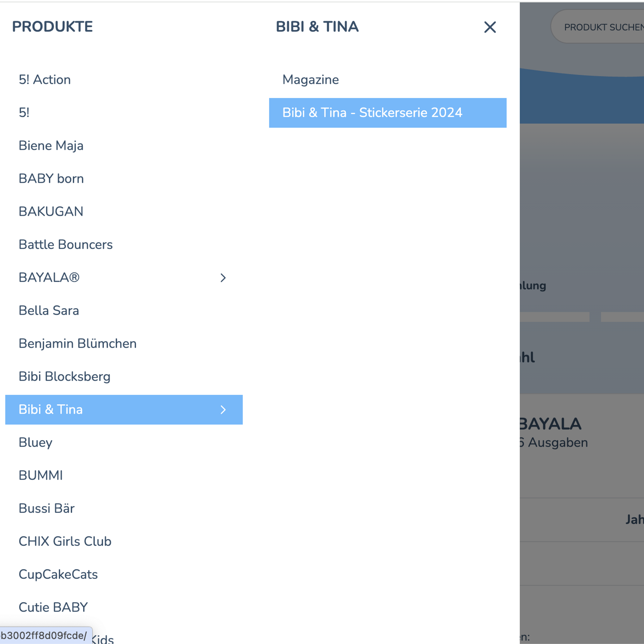Select Battle Bouncers from the list
Screen dimensions: 644x644
[66, 244]
